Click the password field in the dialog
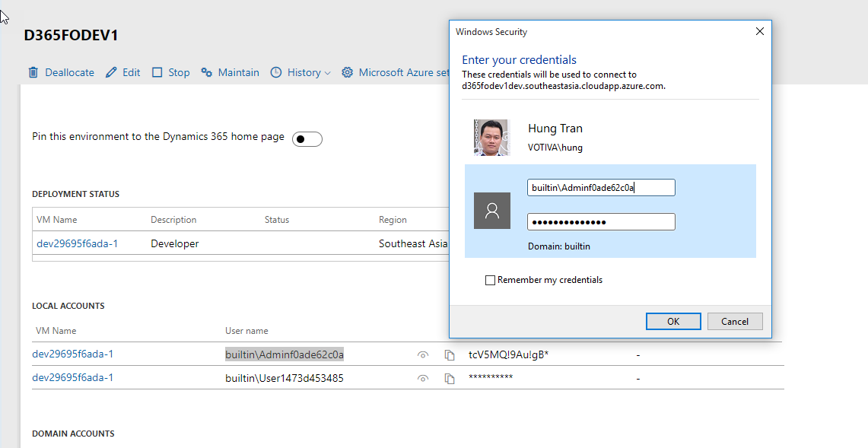The image size is (868, 448). pyautogui.click(x=601, y=222)
